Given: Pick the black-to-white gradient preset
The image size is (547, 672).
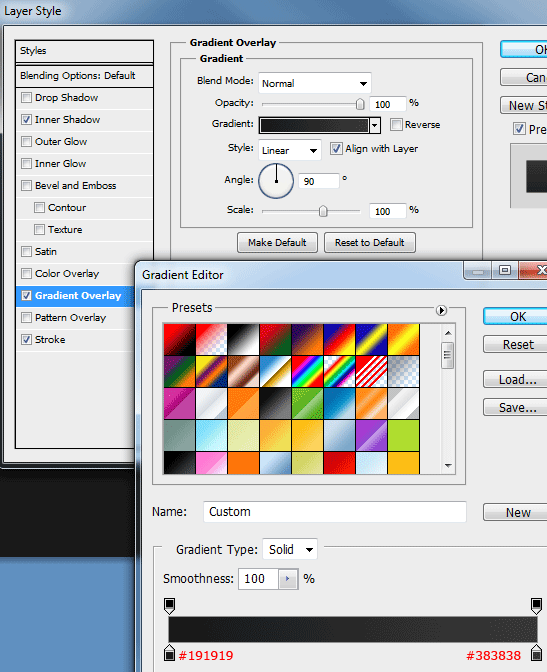Looking at the screenshot, I should tap(243, 339).
